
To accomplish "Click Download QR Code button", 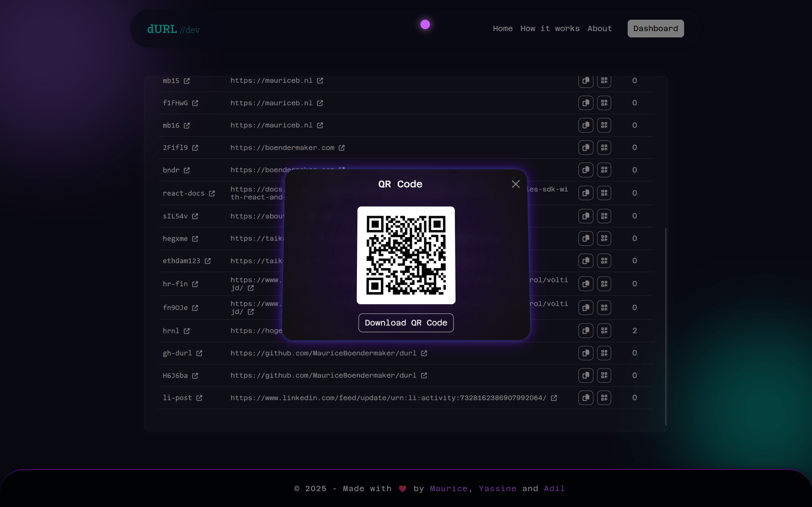I will [406, 323].
